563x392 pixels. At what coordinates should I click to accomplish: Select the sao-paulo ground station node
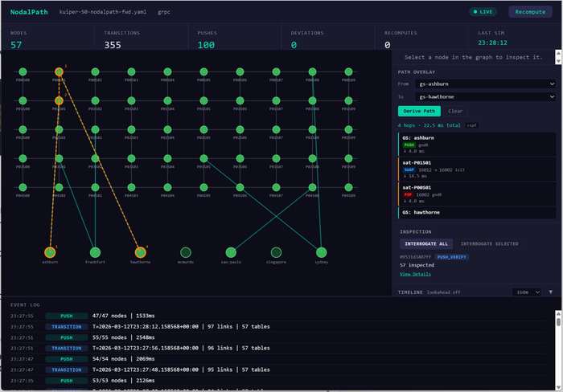coord(231,252)
